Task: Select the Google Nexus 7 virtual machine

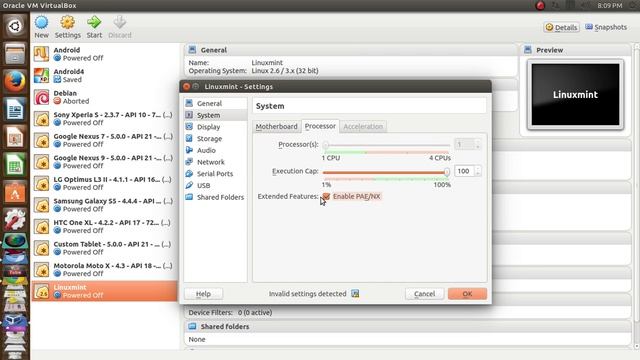Action: coord(104,140)
